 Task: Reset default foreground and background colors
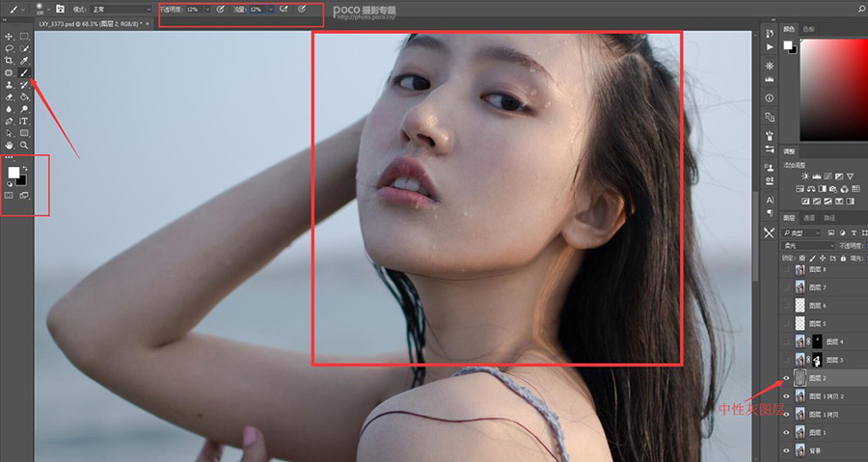coord(9,184)
